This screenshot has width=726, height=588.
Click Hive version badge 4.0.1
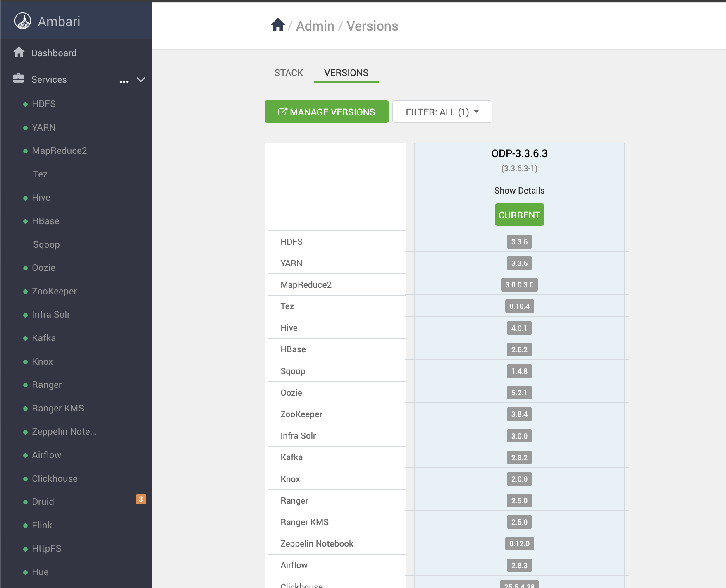[519, 328]
